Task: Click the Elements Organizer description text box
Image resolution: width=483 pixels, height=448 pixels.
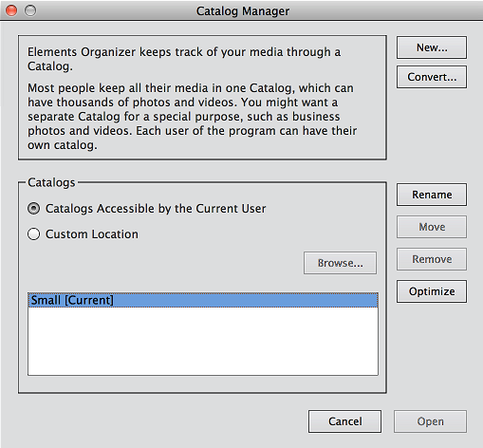Action: click(x=202, y=98)
